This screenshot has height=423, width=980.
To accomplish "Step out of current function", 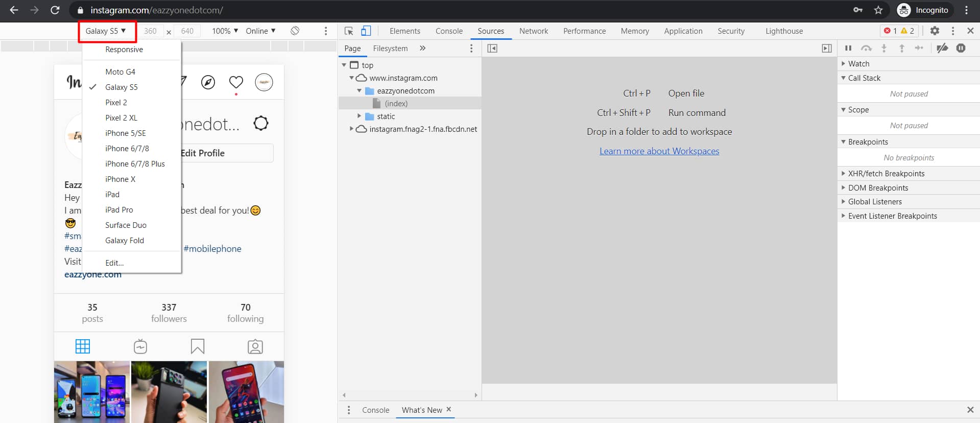I will pyautogui.click(x=902, y=48).
